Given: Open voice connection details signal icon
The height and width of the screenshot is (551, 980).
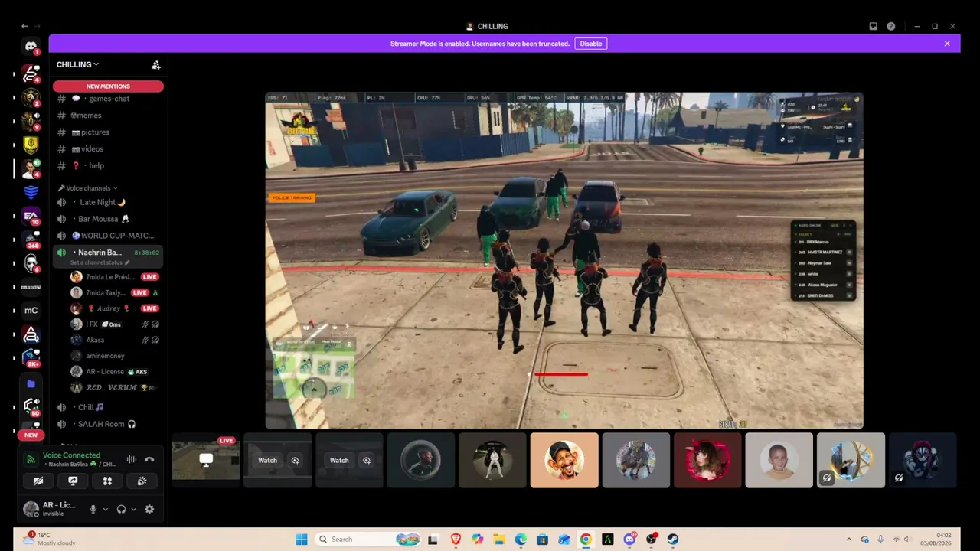Looking at the screenshot, I should (x=31, y=460).
